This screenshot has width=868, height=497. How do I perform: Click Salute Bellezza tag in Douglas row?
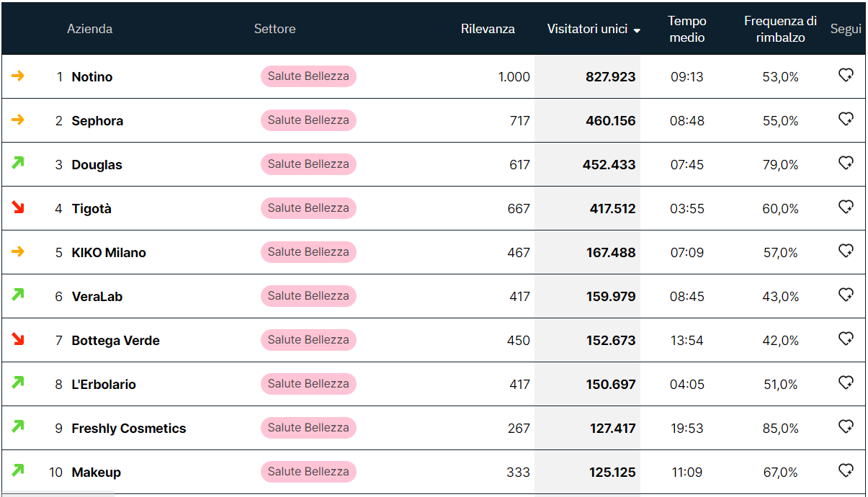coord(308,164)
